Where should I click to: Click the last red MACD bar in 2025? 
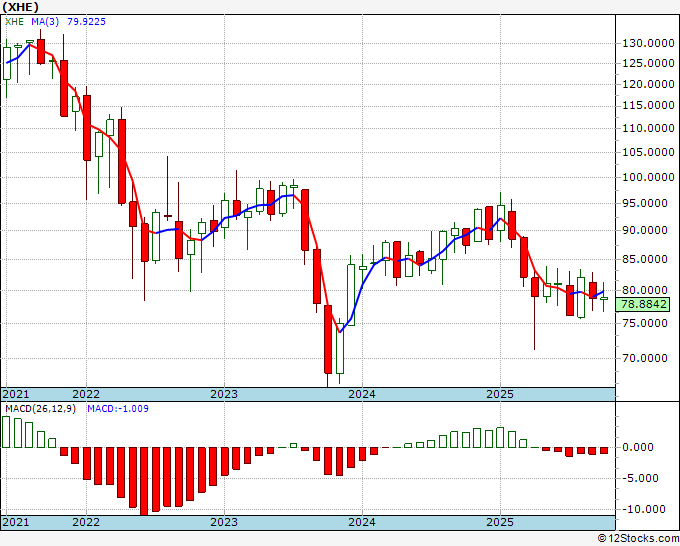click(604, 451)
